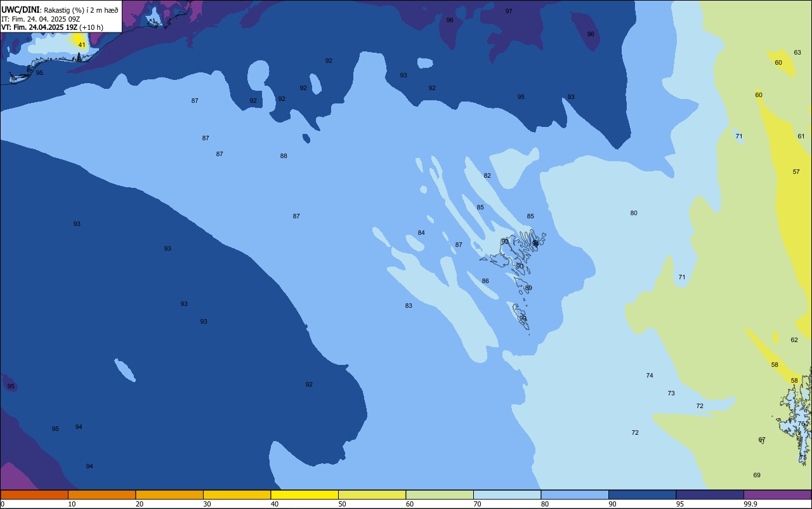Click the "UWC/DINI" title text

20,10
